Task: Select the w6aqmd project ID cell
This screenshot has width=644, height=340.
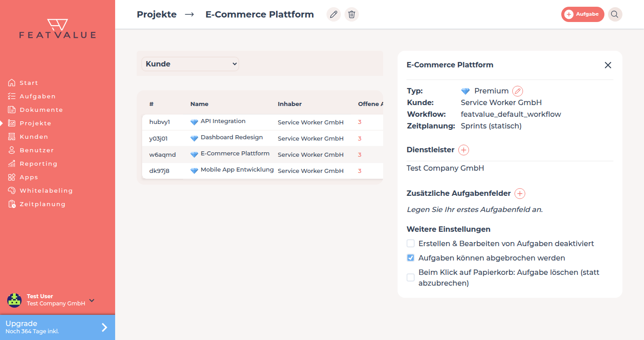Action: [x=162, y=155]
